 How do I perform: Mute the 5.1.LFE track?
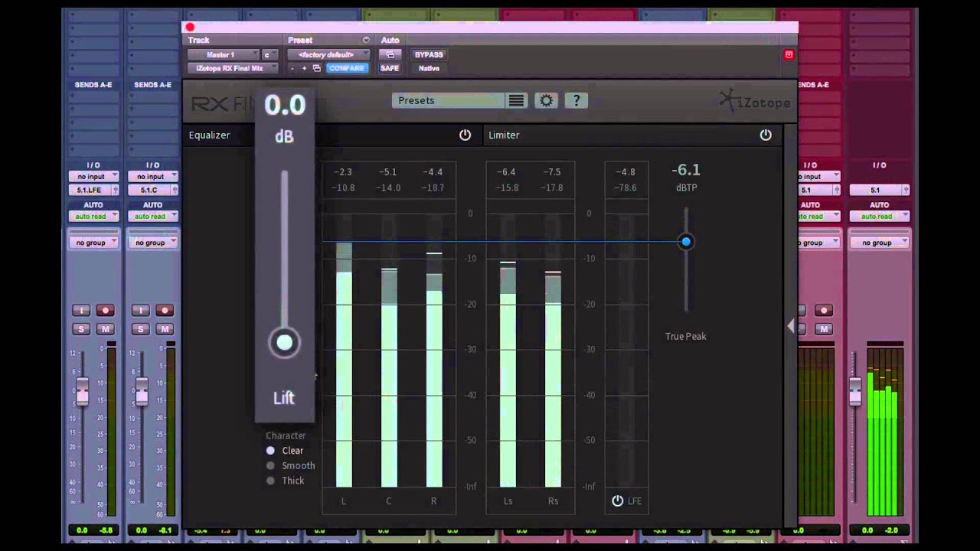106,329
